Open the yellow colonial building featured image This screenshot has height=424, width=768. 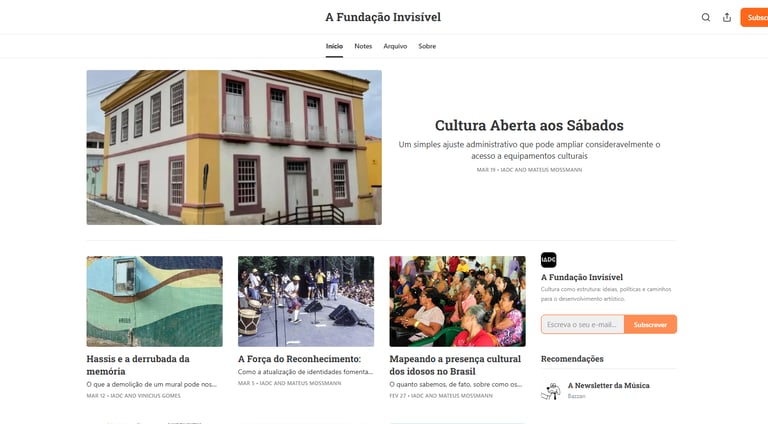(234, 147)
